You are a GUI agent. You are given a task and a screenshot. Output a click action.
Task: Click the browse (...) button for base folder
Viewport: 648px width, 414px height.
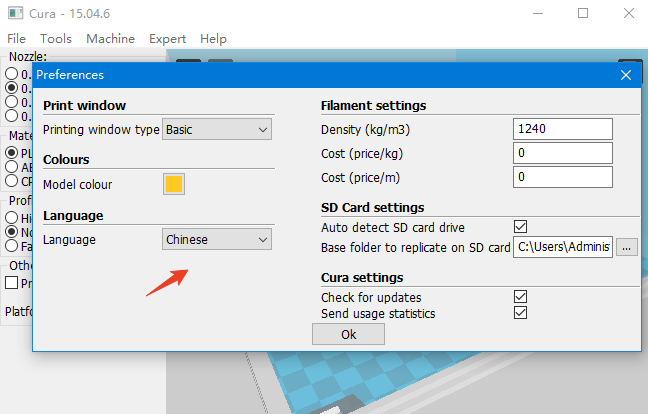[x=627, y=246]
